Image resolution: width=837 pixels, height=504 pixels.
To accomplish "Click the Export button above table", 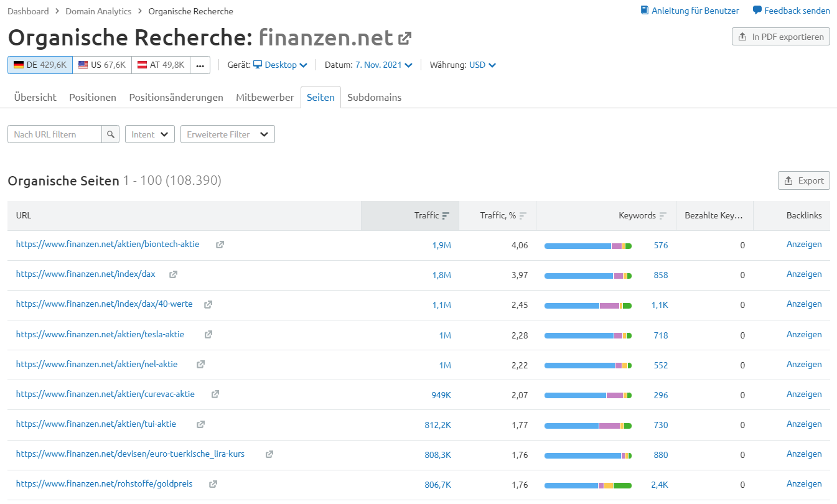I will point(804,180).
